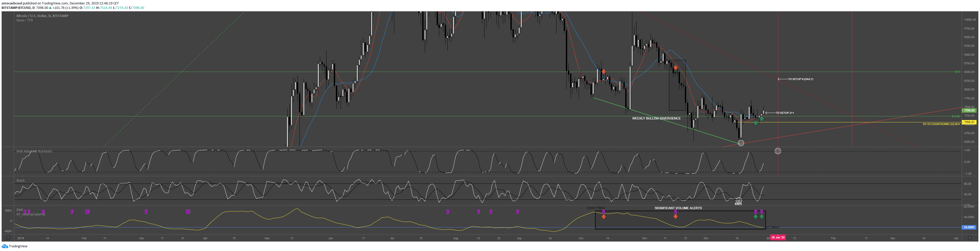The image size is (980, 251).
Task: Click the 'Sep' label on the time axis
Action: click(519, 238)
